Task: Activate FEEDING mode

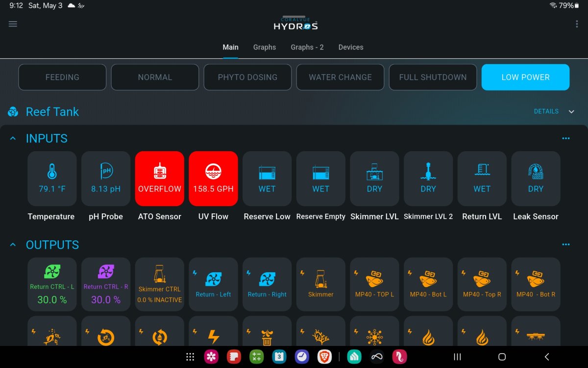Action: pos(62,77)
